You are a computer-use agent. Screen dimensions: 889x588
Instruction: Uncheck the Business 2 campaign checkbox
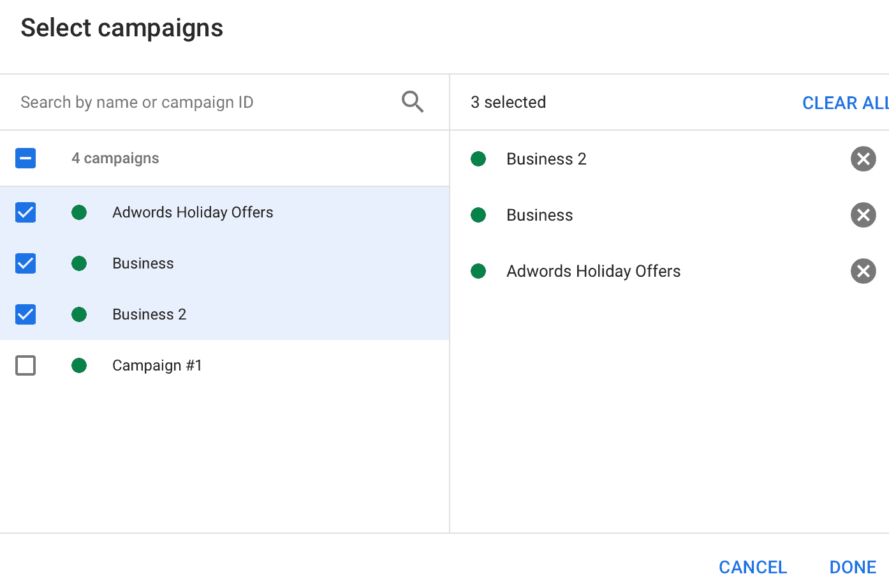pos(26,314)
